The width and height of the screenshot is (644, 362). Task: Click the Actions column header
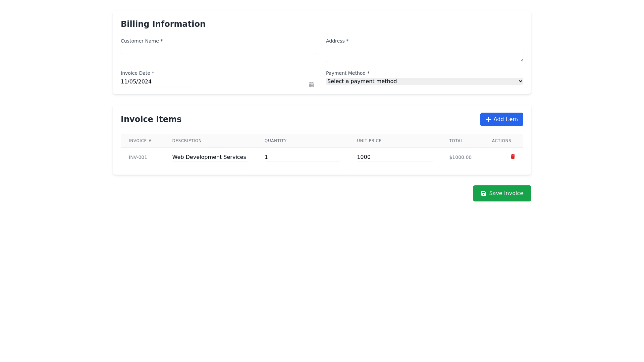click(501, 141)
